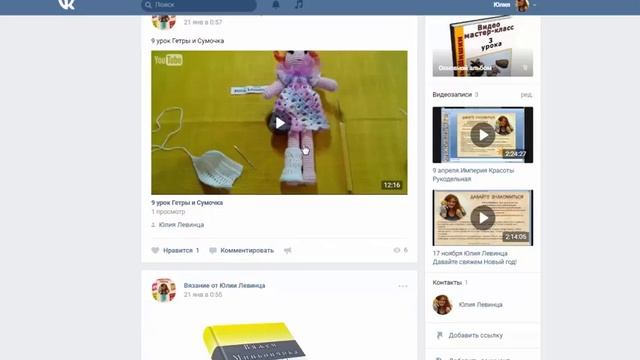Open the 9 урок Гетры и Сумочка title link
This screenshot has width=640, height=360.
[187, 202]
